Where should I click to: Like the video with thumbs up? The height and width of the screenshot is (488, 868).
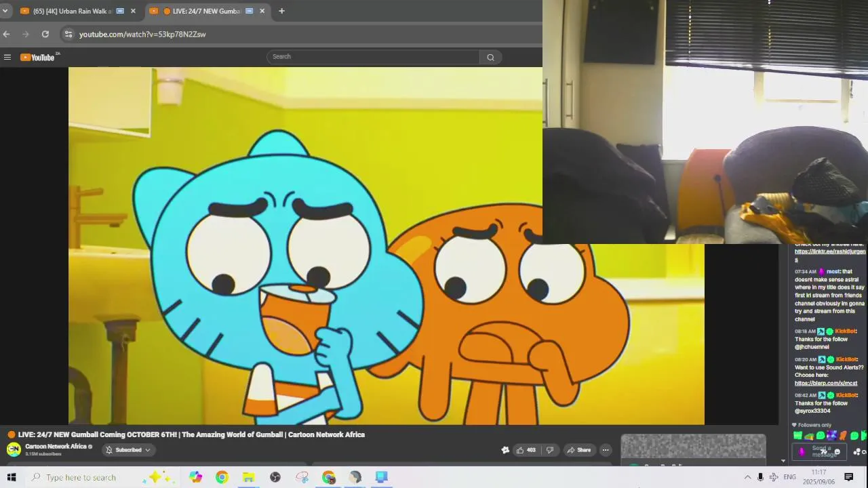tap(526, 450)
